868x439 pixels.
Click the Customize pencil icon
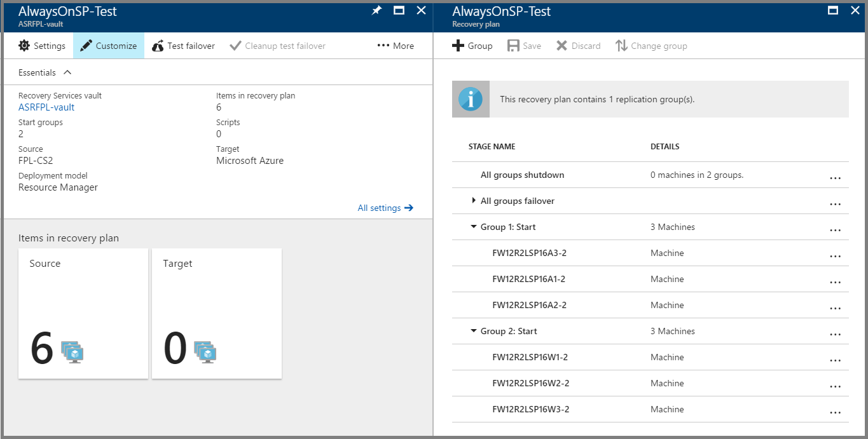click(x=86, y=46)
